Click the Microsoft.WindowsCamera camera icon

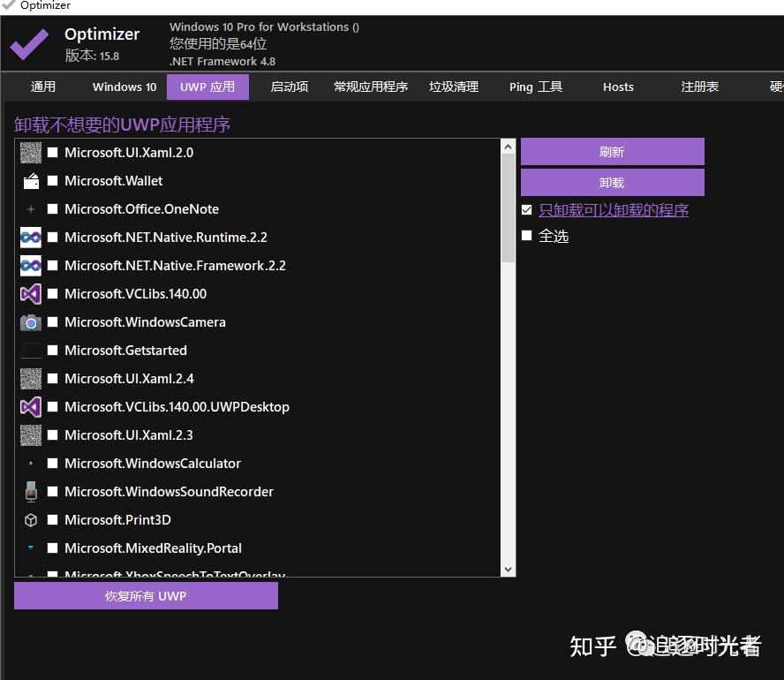click(31, 322)
